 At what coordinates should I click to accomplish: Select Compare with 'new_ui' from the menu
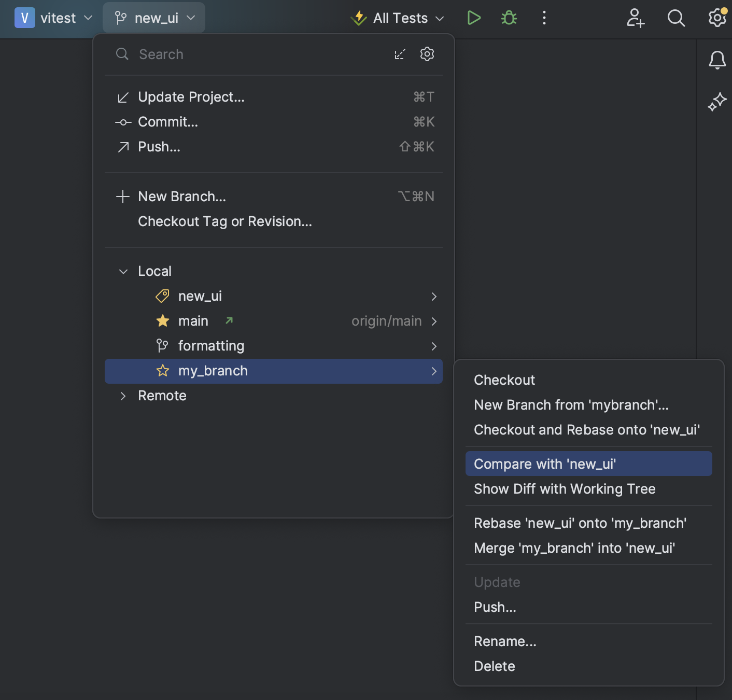[545, 464]
